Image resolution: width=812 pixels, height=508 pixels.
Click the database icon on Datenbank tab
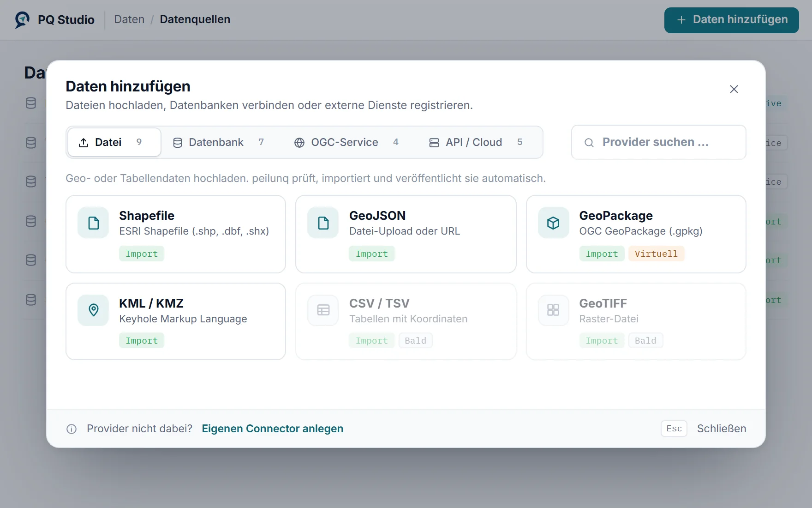(178, 143)
